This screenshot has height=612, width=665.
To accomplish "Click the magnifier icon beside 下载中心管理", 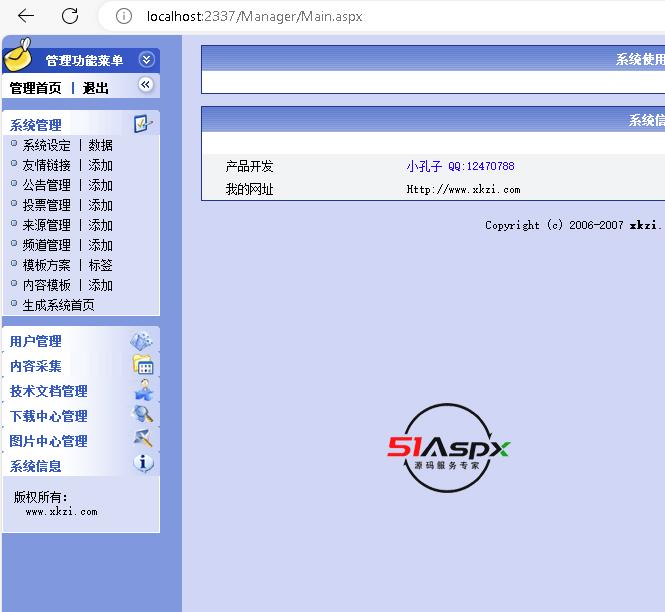I will click(x=143, y=414).
